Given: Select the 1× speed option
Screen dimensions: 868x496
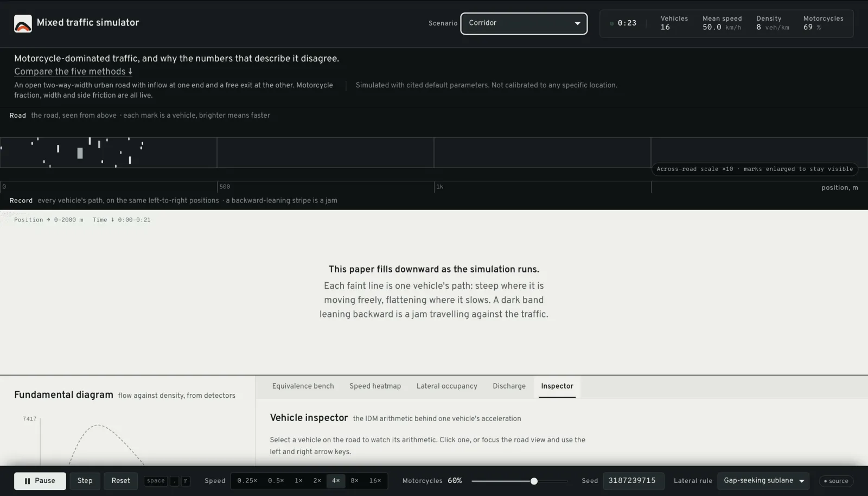Looking at the screenshot, I should click(x=298, y=481).
